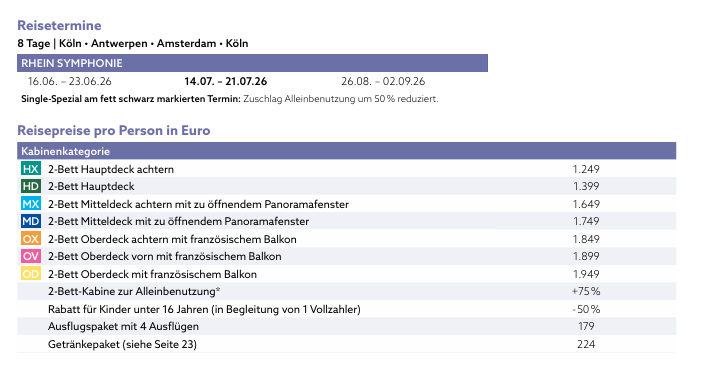Image resolution: width=703 pixels, height=377 pixels.
Task: Click the Kabinenkategorie table header
Action: (x=347, y=151)
